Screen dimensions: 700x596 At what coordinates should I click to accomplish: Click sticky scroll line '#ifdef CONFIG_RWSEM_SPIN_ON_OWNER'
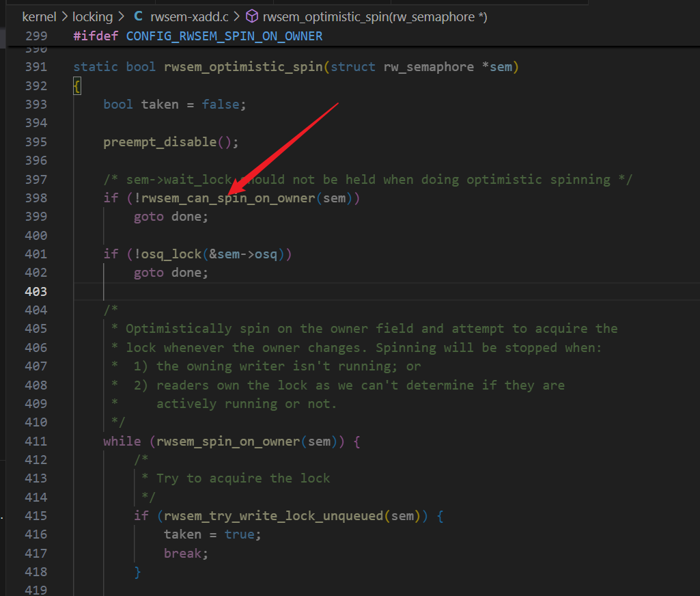[198, 36]
